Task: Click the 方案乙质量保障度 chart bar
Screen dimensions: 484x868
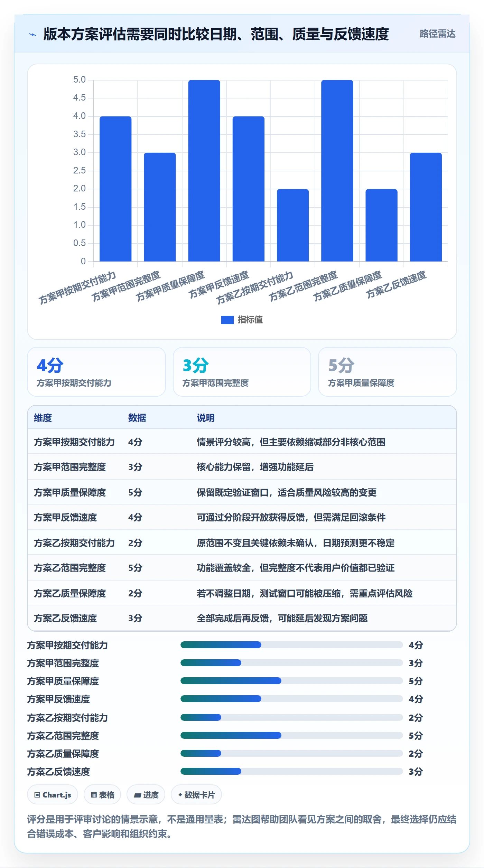Action: coord(381,225)
